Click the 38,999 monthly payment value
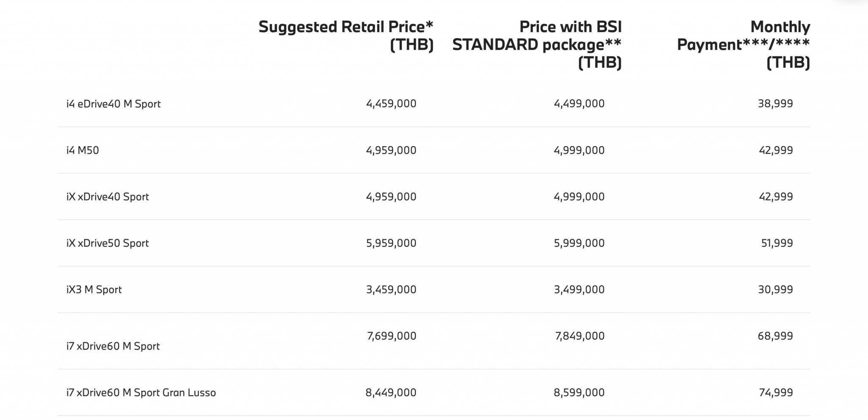This screenshot has height=420, width=868. point(776,104)
